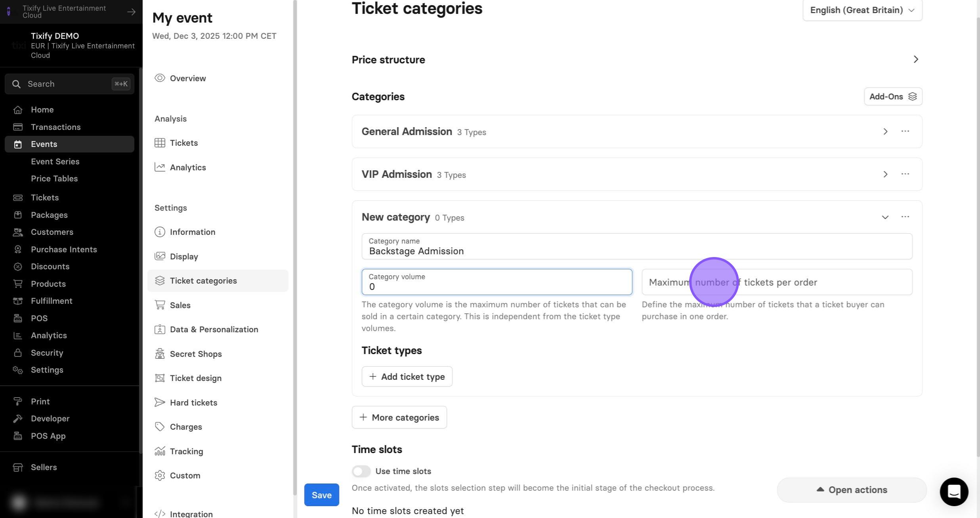Expand the General Admission category chevron
The height and width of the screenshot is (518, 980).
pyautogui.click(x=885, y=131)
